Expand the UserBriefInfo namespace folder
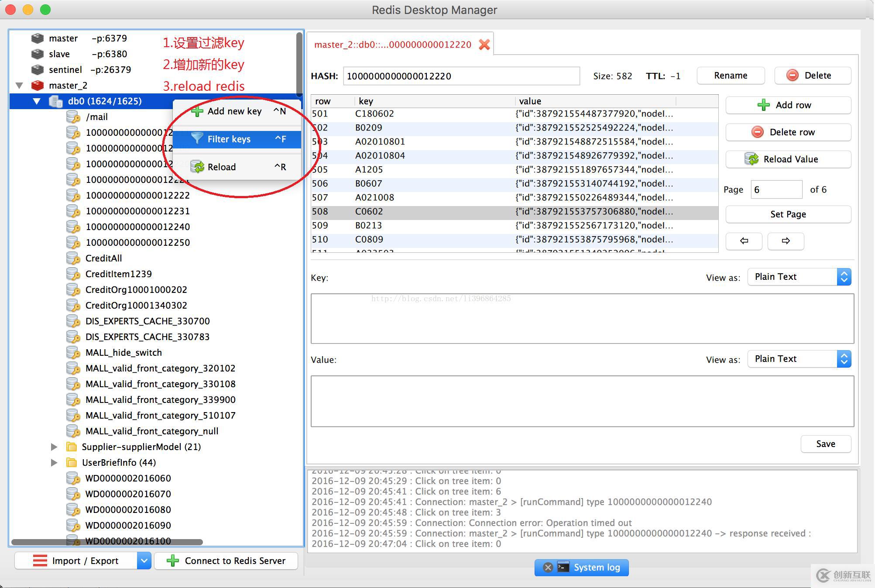This screenshot has width=875, height=588. [x=54, y=463]
